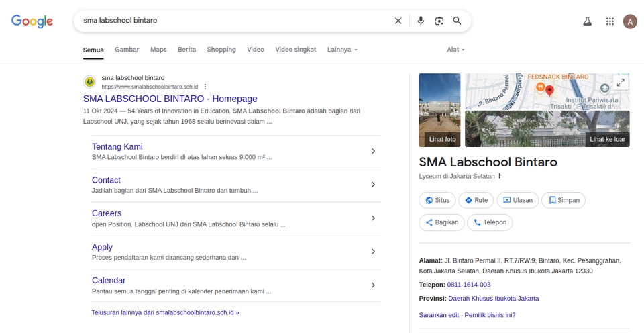Open SMA LABSCHOOL BINTARO Homepage link
Viewport: 644px width, 333px height.
coord(170,99)
